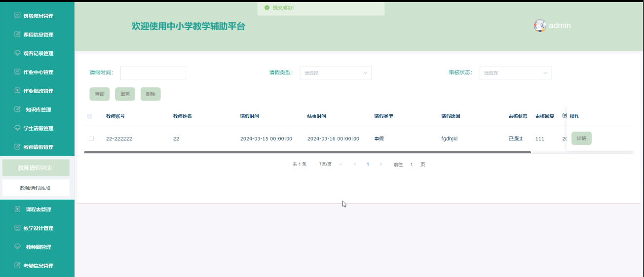Click the icon beside 教学设计管理

pyautogui.click(x=18, y=228)
